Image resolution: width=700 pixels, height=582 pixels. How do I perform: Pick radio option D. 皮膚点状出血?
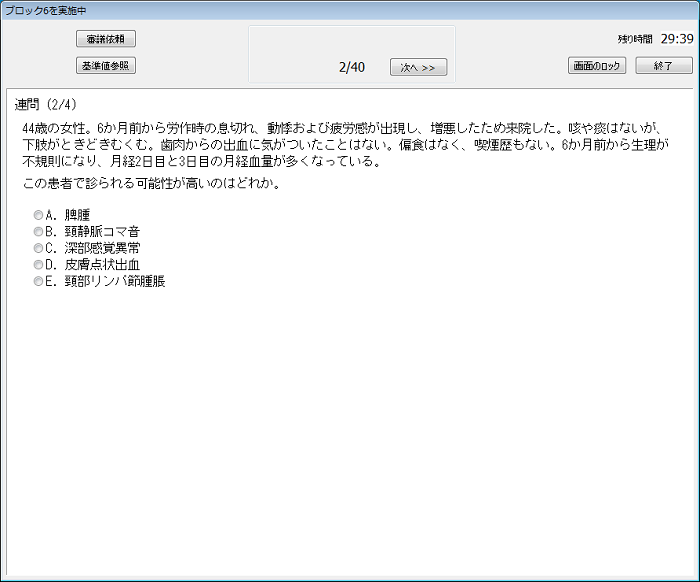pos(38,265)
